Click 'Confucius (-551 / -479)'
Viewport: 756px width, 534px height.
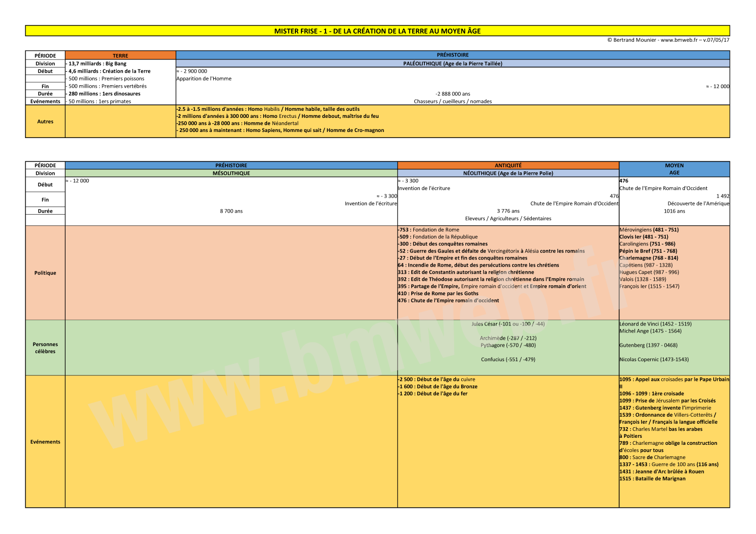coord(508,359)
